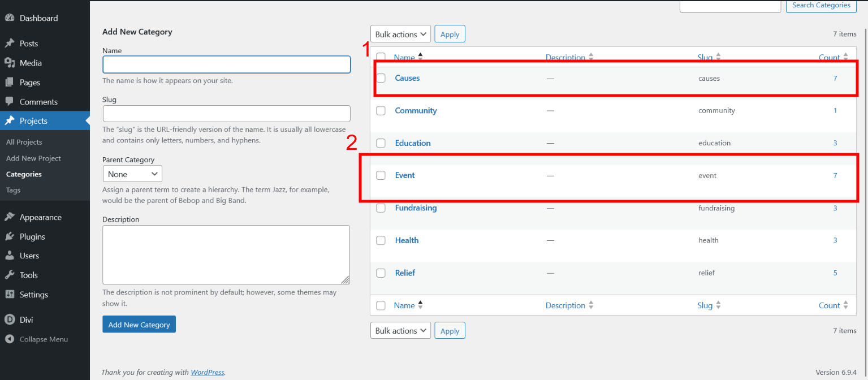Select Categories submenu item

[24, 174]
